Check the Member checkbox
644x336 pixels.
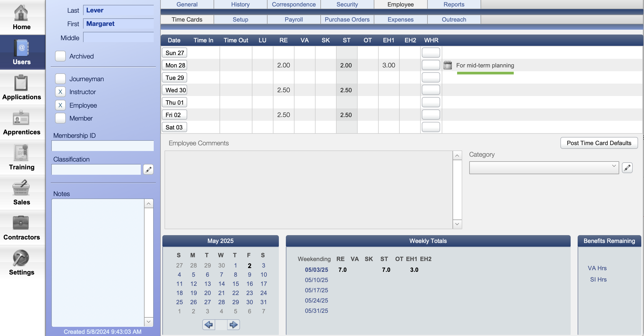60,118
